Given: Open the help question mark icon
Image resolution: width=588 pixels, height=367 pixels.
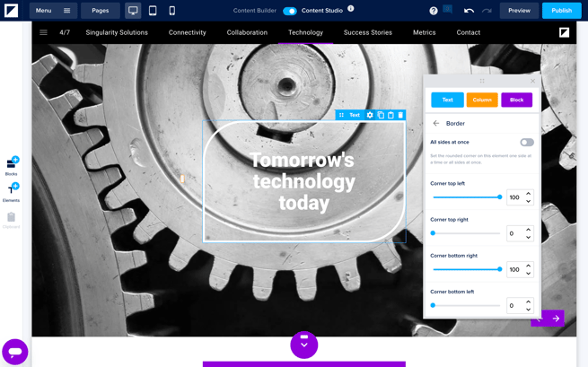Looking at the screenshot, I should 434,11.
